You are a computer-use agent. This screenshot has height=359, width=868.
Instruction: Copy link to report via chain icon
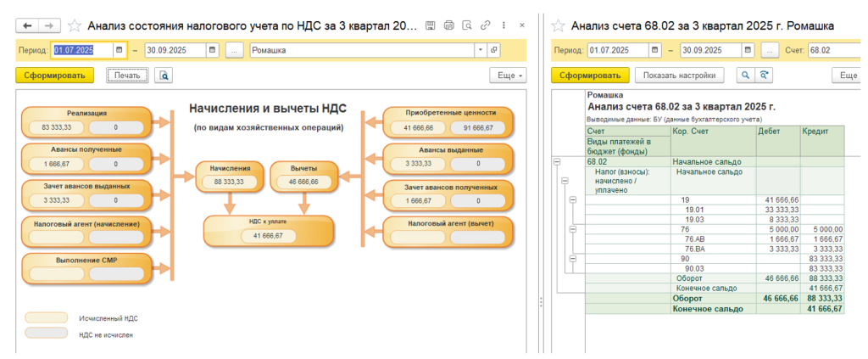point(484,26)
